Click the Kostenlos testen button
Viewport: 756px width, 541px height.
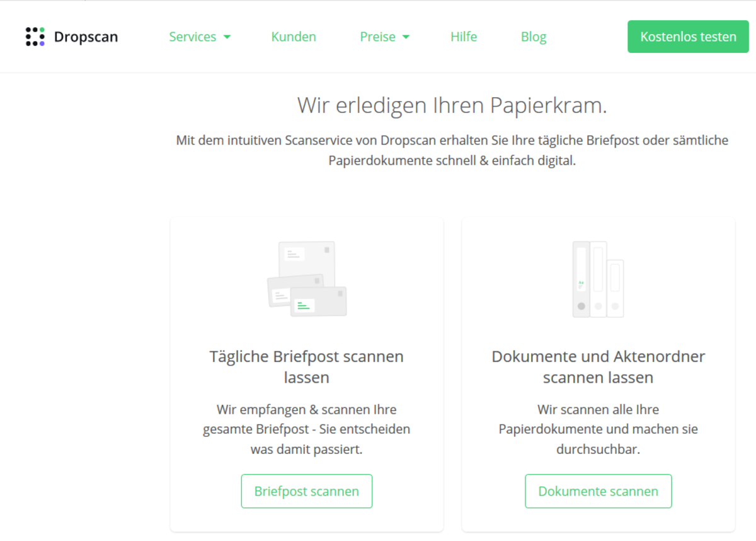688,37
